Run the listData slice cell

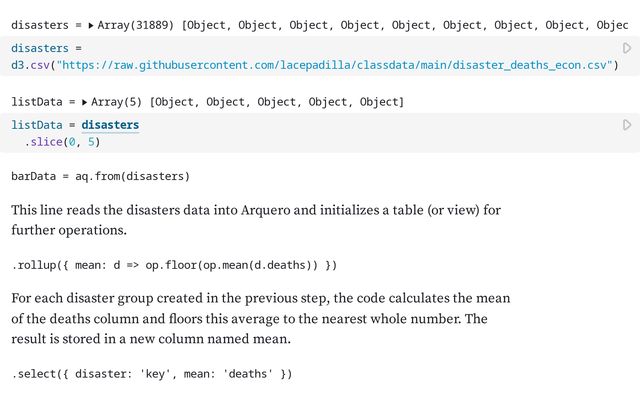pyautogui.click(x=627, y=125)
